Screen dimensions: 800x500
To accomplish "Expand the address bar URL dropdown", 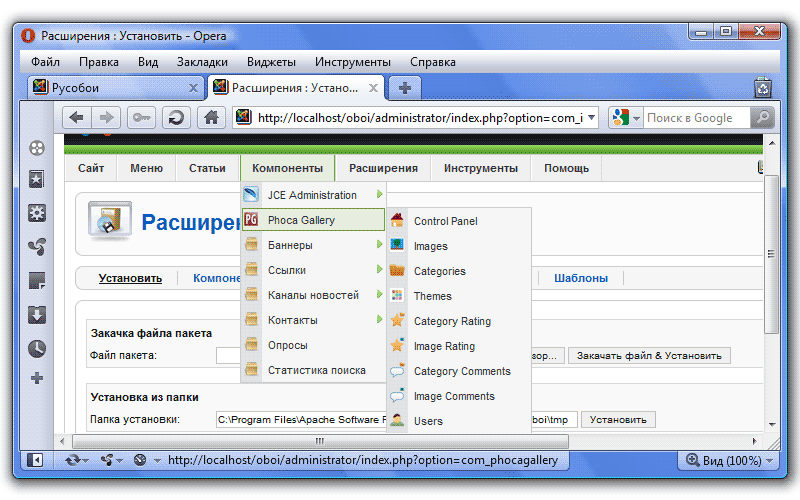I will pos(591,118).
